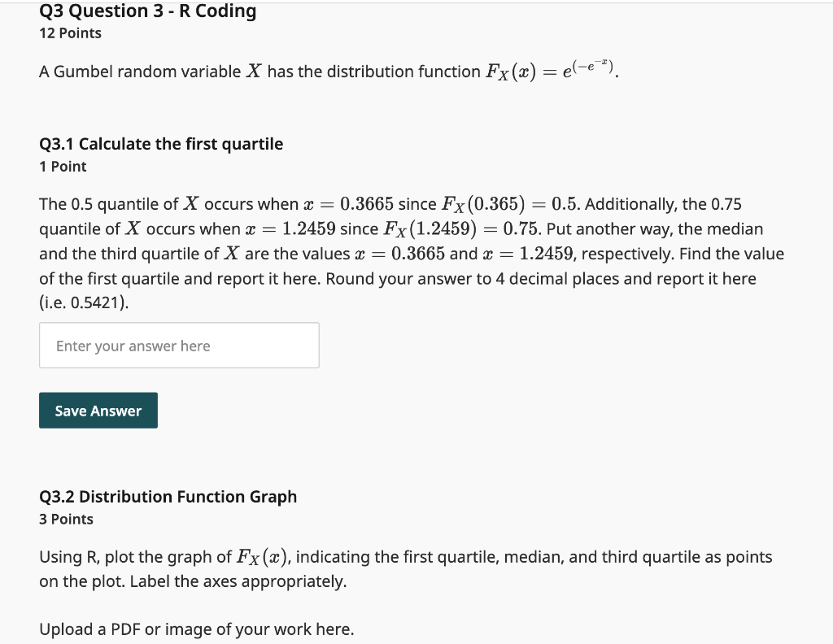The width and height of the screenshot is (833, 644).
Task: Select the 'Q3.2 Distribution Function Graph' heading
Action: [168, 496]
